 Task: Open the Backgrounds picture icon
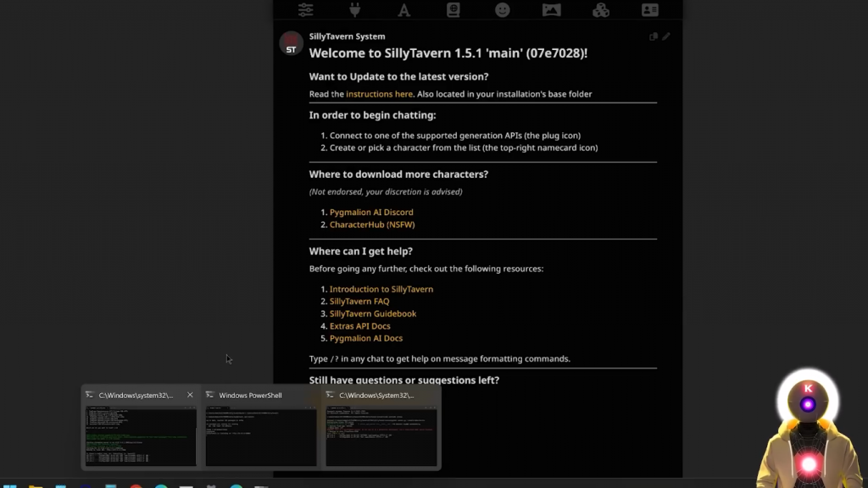[x=551, y=10]
